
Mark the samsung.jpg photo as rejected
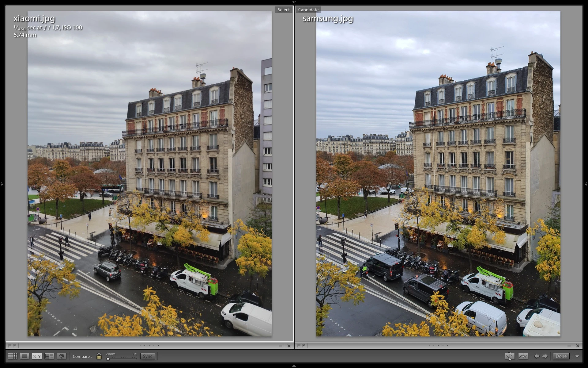click(x=303, y=345)
